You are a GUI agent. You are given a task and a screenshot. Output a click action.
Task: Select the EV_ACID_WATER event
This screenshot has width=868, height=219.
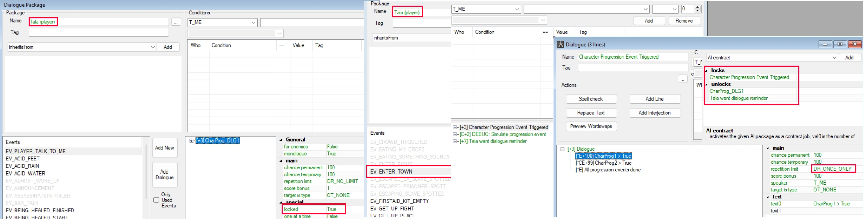point(25,174)
